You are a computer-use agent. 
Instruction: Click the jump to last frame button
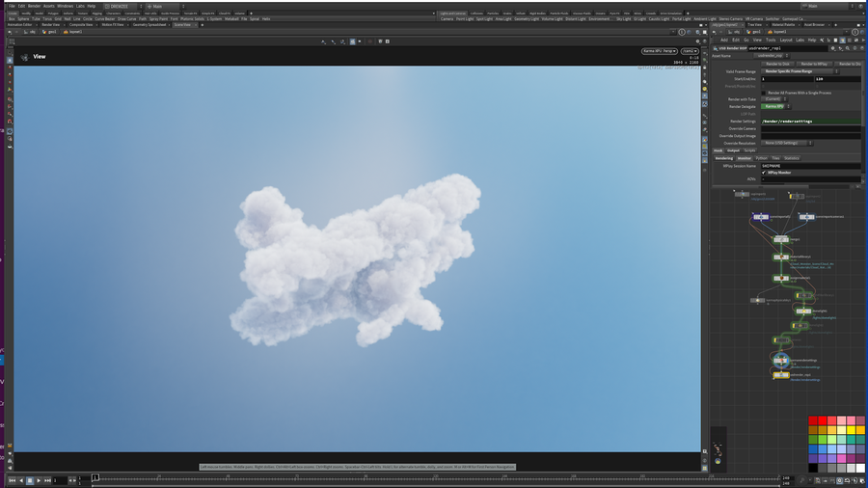tap(47, 480)
